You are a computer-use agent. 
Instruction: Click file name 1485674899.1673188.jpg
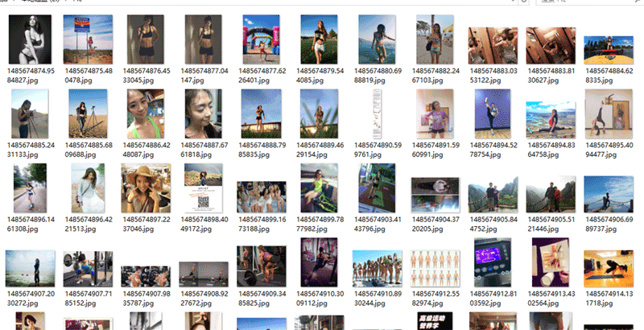coord(262,224)
